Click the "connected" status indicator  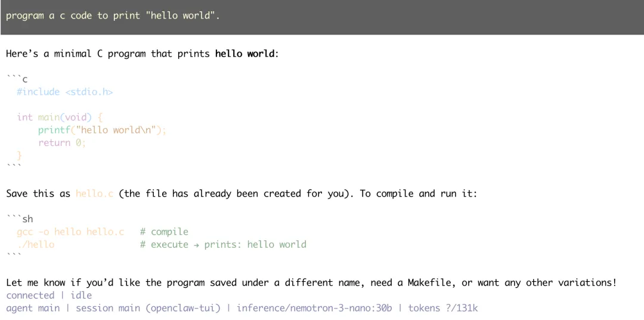point(30,295)
